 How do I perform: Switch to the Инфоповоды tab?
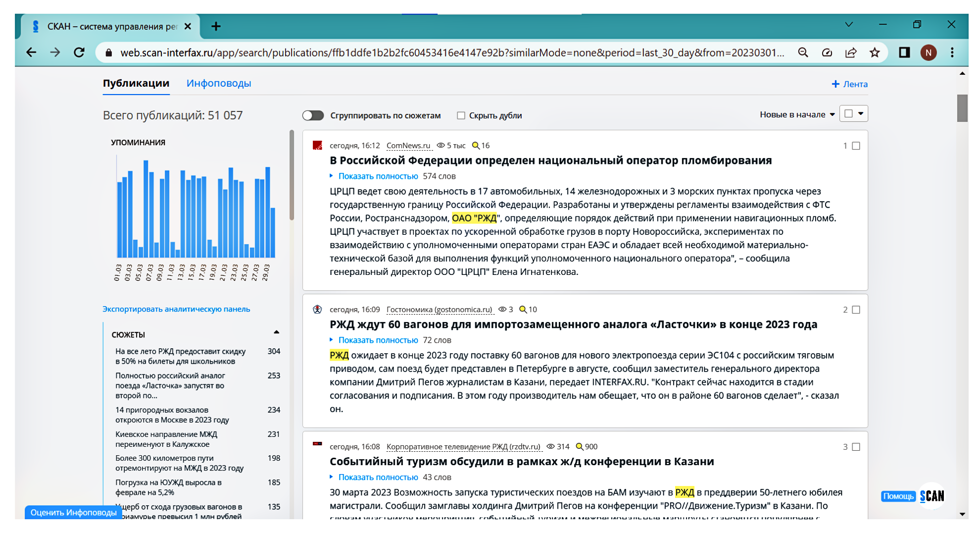tap(219, 83)
